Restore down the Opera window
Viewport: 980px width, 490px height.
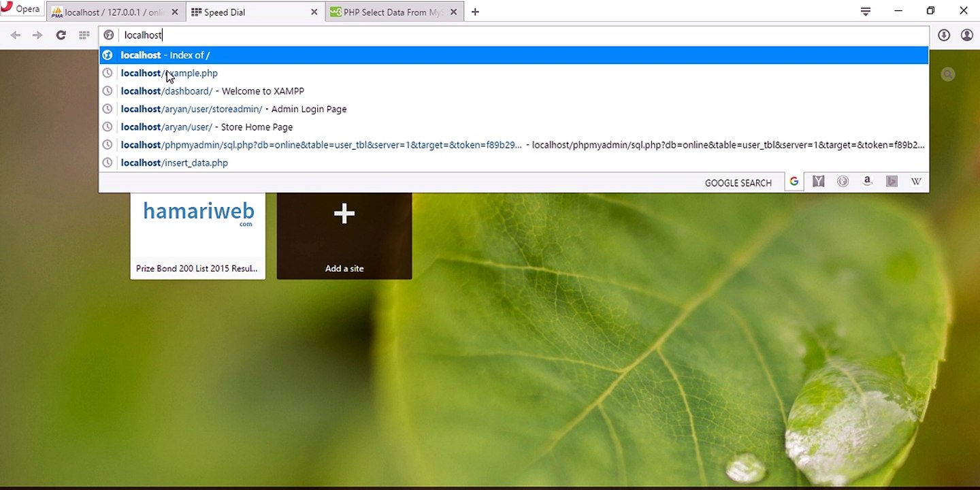pos(931,11)
